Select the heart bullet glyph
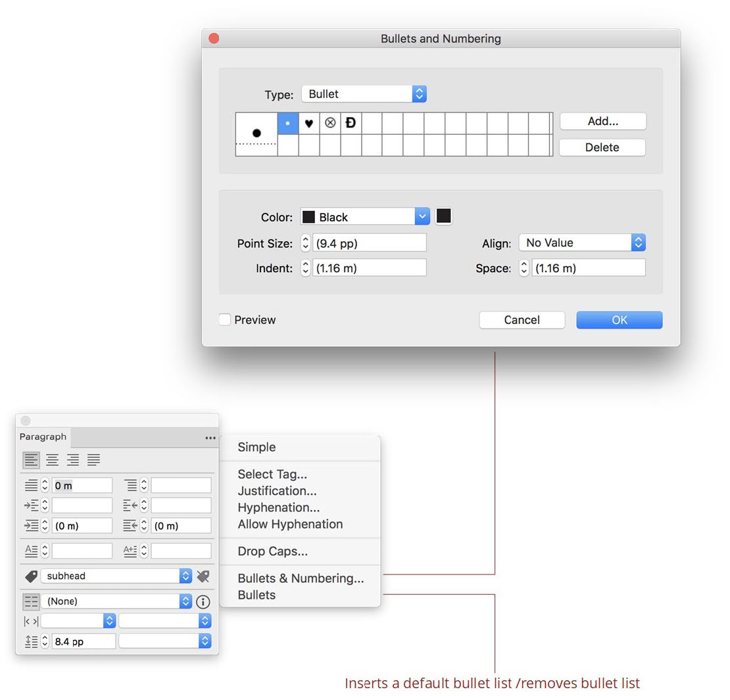 [309, 123]
